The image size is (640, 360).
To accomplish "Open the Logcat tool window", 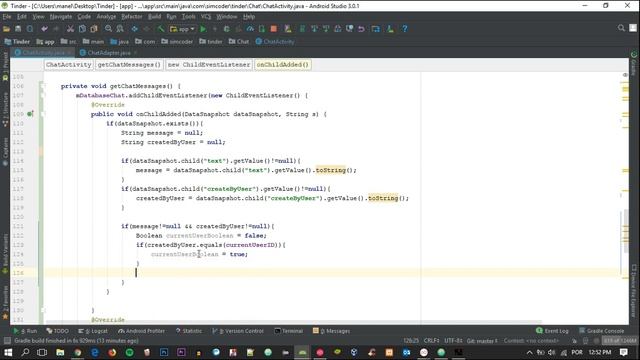I will pos(93,331).
